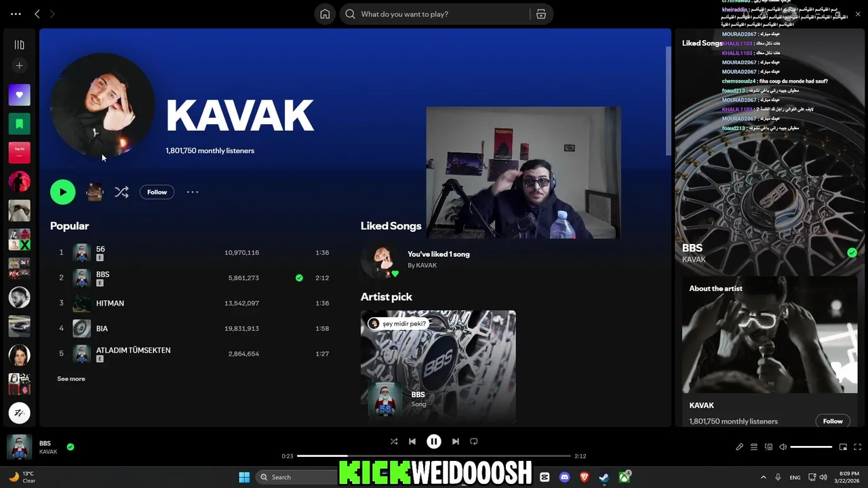Mute volume with the speaker icon
The height and width of the screenshot is (488, 868).
783,447
